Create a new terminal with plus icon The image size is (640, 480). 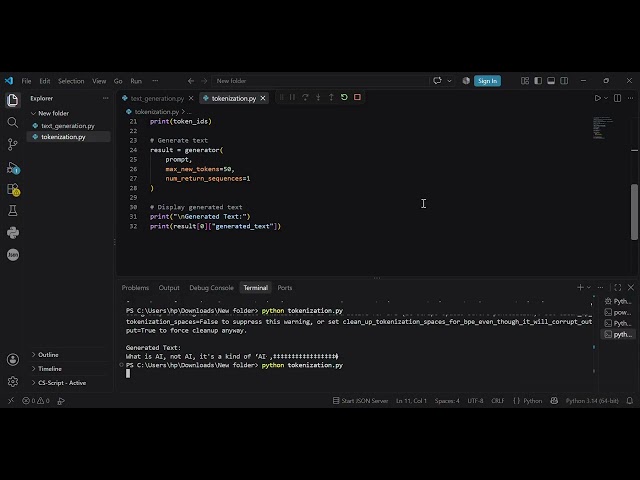pyautogui.click(x=580, y=288)
